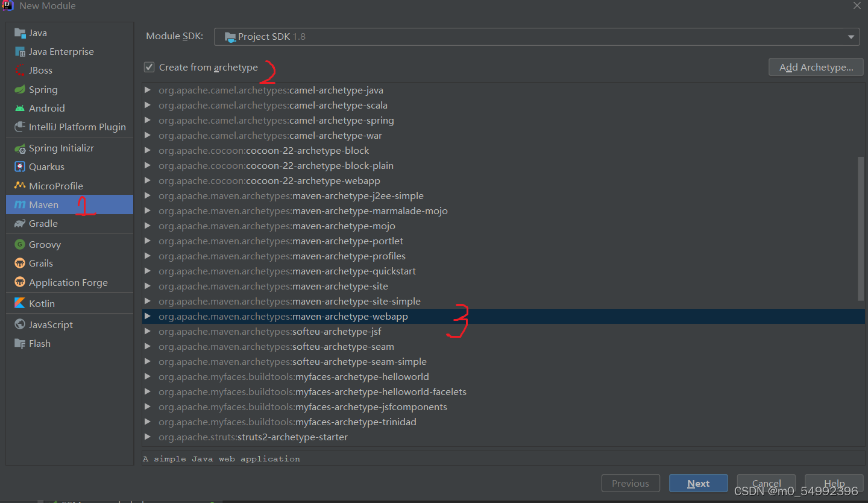Image resolution: width=868 pixels, height=503 pixels.
Task: Click the Application Forge icon
Action: (20, 283)
